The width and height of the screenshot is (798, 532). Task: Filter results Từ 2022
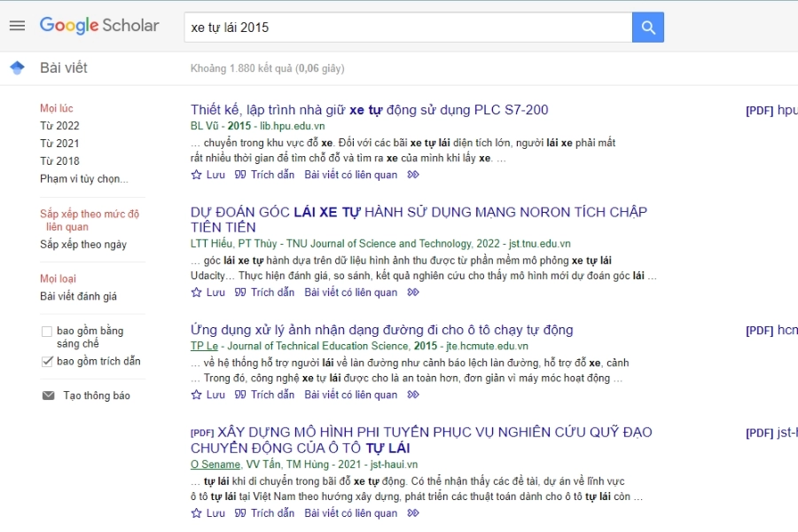coord(59,126)
